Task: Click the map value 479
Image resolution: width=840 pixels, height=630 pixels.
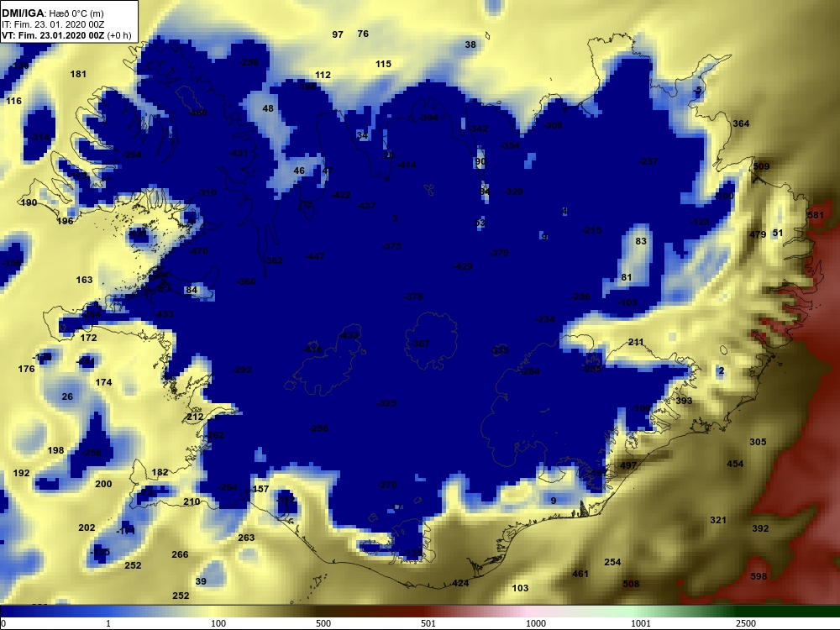Action: 758,234
